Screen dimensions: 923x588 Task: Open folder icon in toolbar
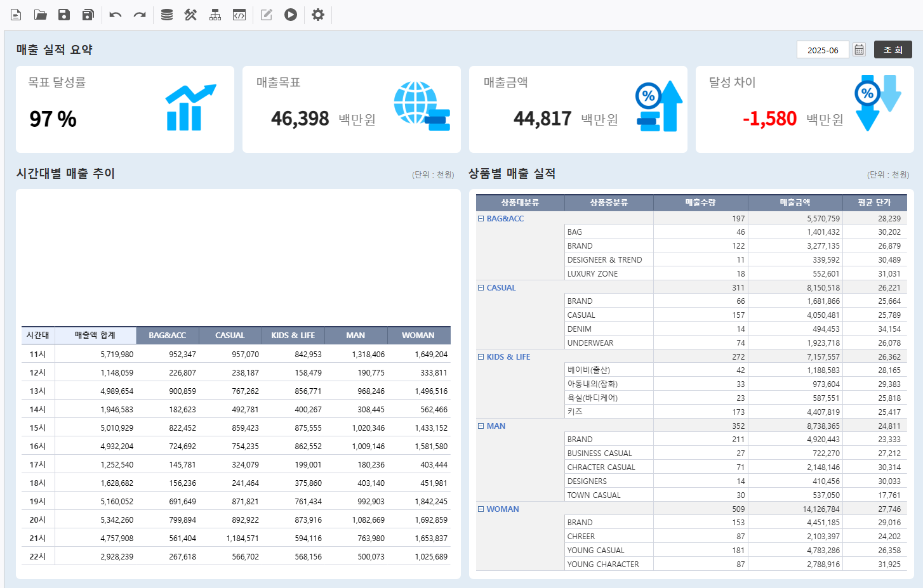(x=40, y=15)
